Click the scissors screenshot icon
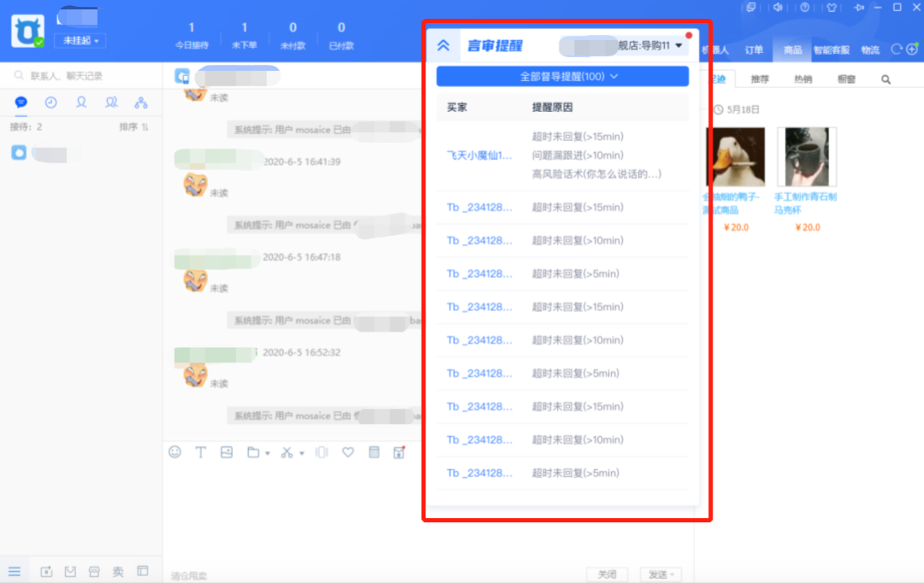 [x=287, y=452]
